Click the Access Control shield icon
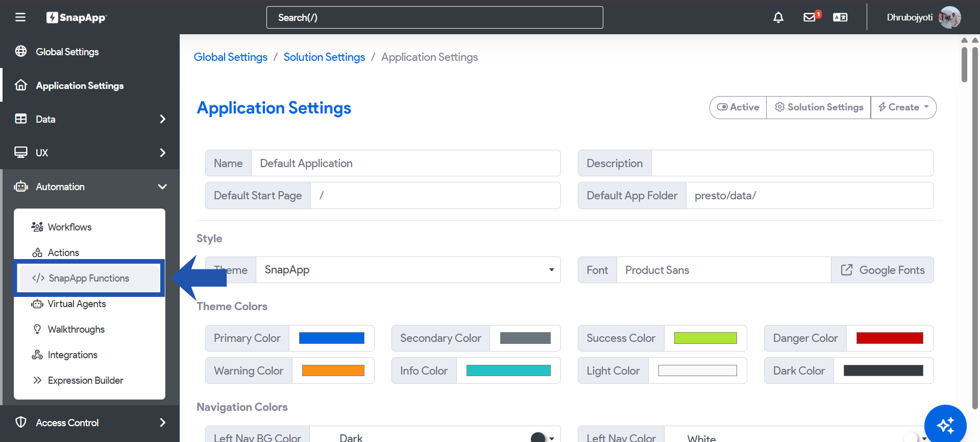This screenshot has height=442, width=980. tap(21, 422)
